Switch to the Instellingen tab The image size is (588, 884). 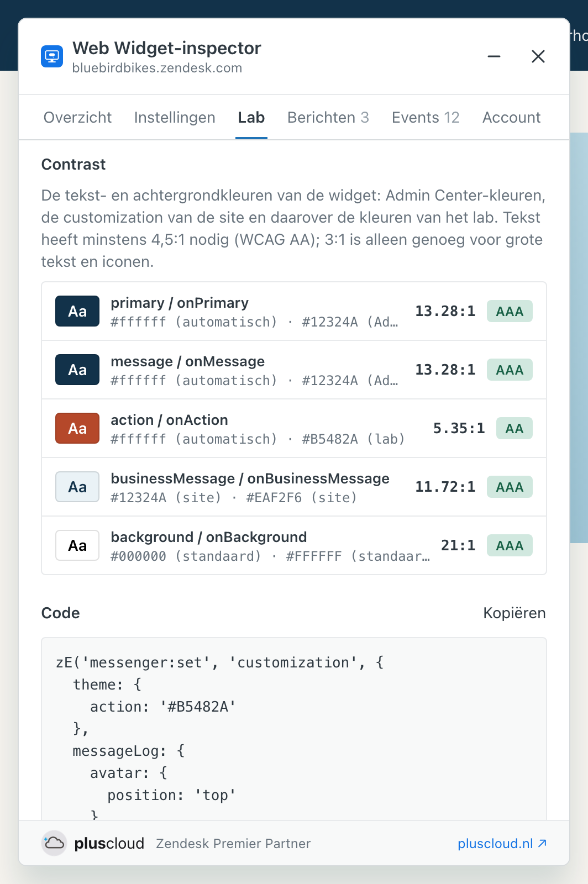coord(175,118)
